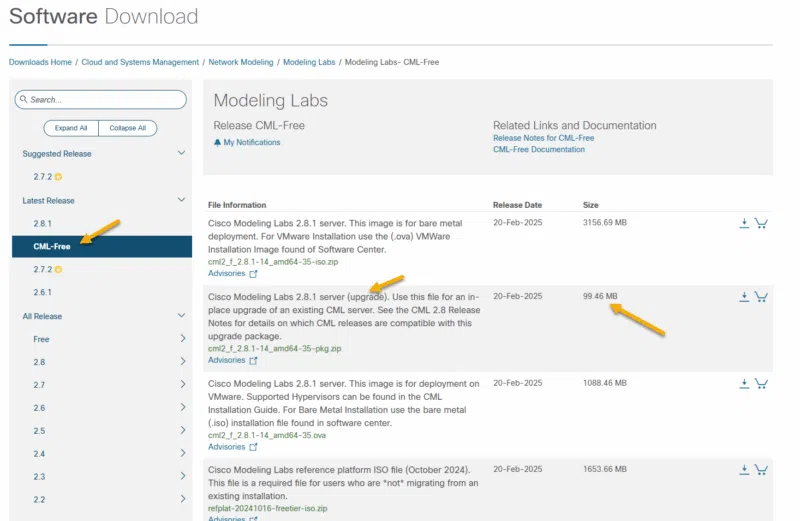Add the 2.8.1 ISO zip to cart

tap(761, 223)
